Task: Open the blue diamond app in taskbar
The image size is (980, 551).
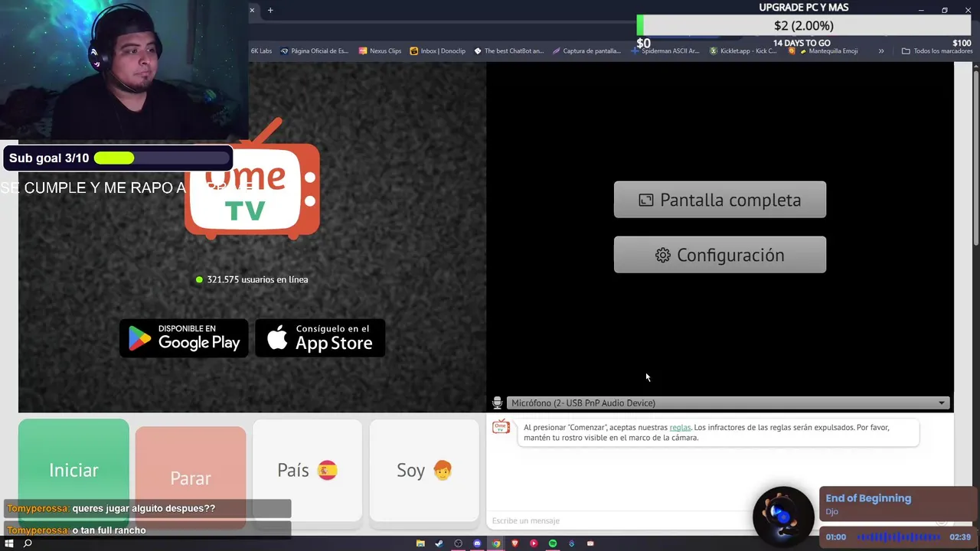Action: click(x=571, y=543)
